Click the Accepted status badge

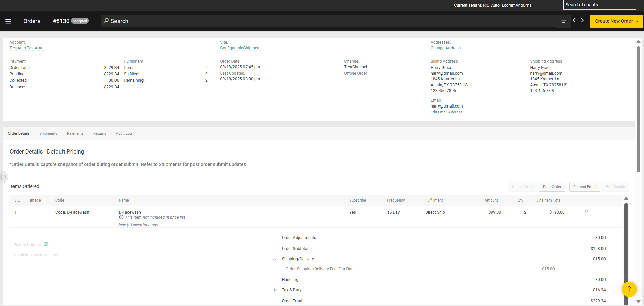(80, 21)
